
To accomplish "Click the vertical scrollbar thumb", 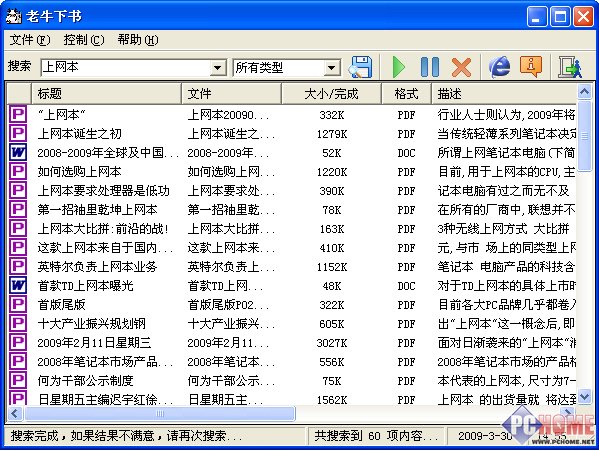I will [584, 136].
